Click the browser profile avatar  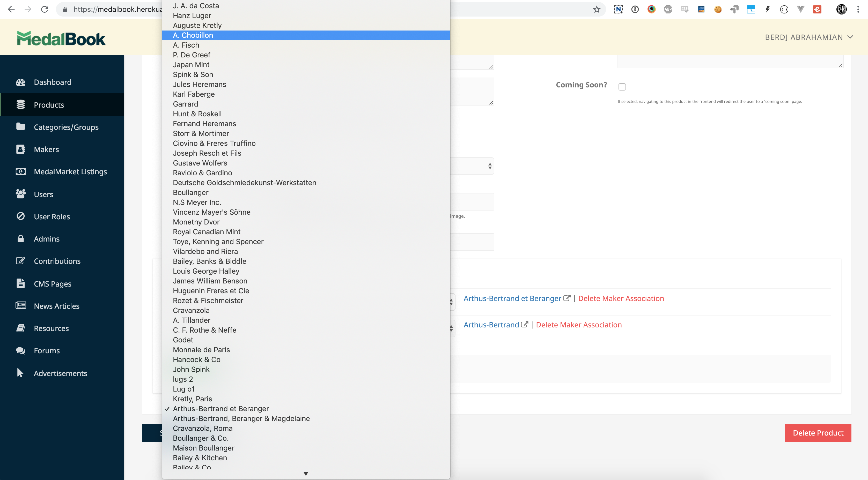tap(841, 9)
